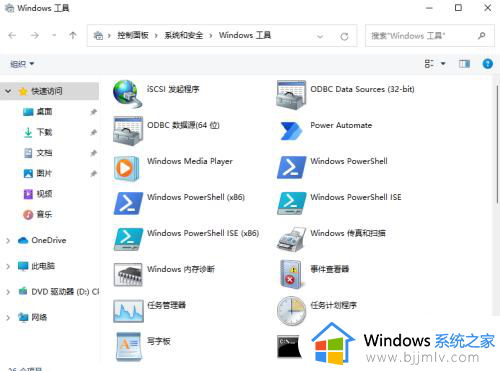The width and height of the screenshot is (500, 371).
Task: Go forward with the forward arrow
Action: pos(35,35)
